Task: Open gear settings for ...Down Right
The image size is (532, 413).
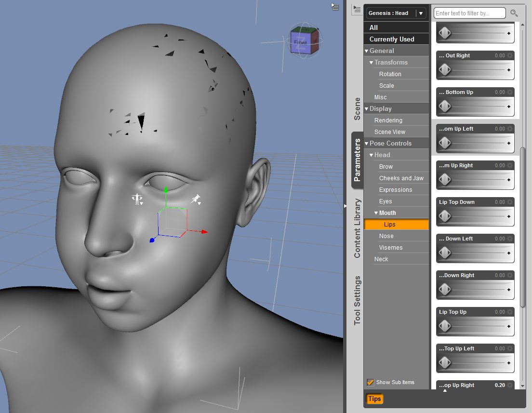Action: click(x=510, y=275)
